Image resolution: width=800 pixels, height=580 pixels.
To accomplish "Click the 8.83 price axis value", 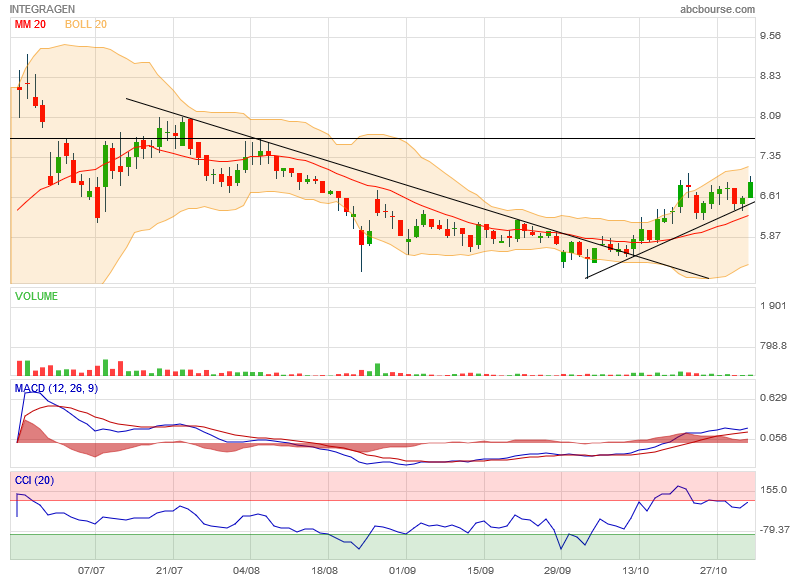I will click(770, 75).
